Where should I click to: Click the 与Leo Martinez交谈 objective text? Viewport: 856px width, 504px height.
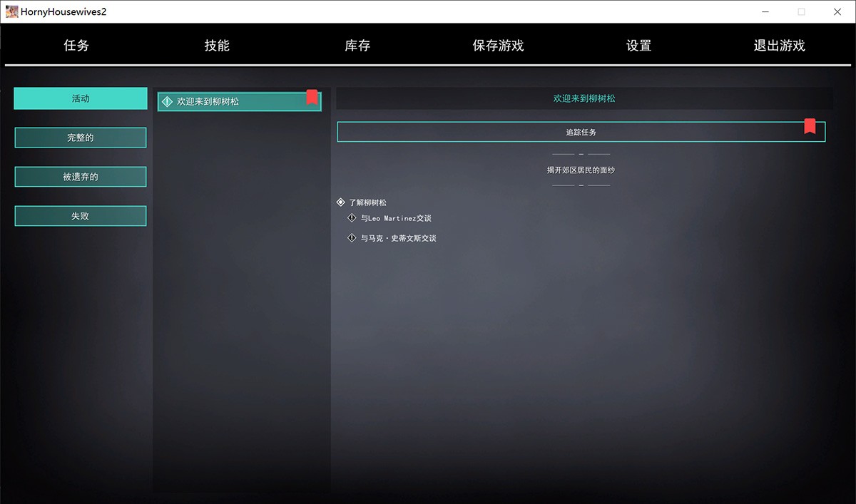point(396,218)
